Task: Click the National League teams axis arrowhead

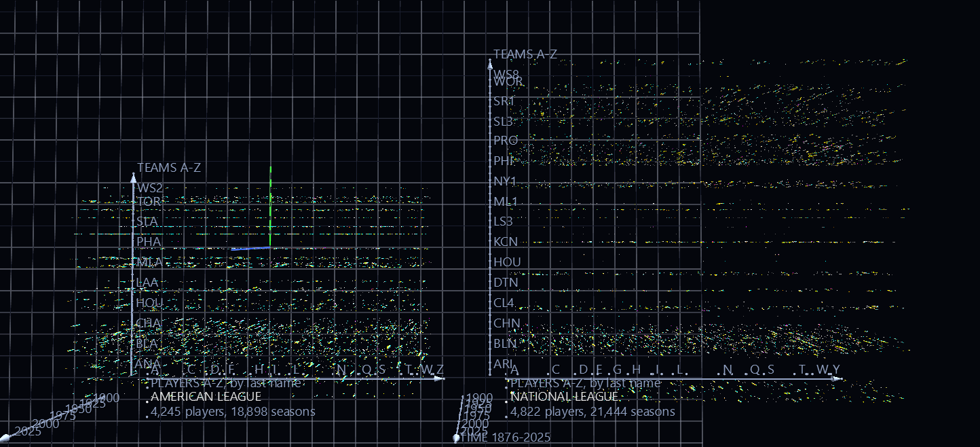Action: point(490,64)
